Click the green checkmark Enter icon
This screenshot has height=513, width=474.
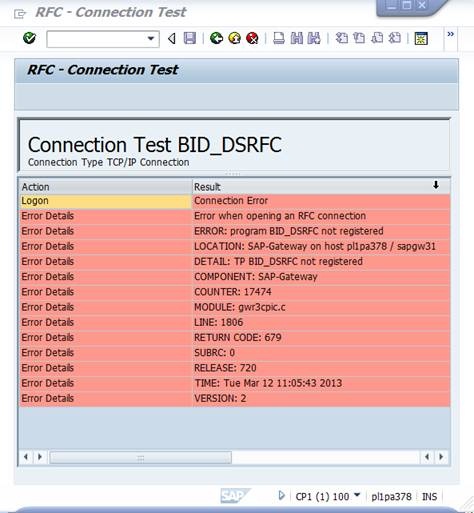(29, 38)
